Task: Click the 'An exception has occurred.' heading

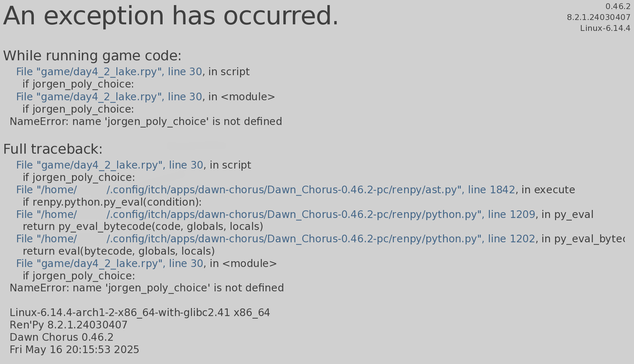Action: (x=171, y=16)
